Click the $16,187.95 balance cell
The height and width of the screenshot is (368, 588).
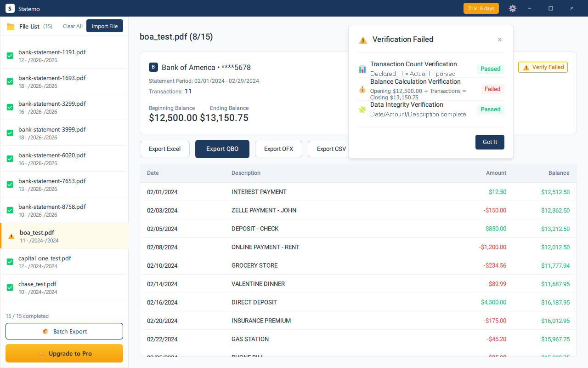click(x=555, y=302)
